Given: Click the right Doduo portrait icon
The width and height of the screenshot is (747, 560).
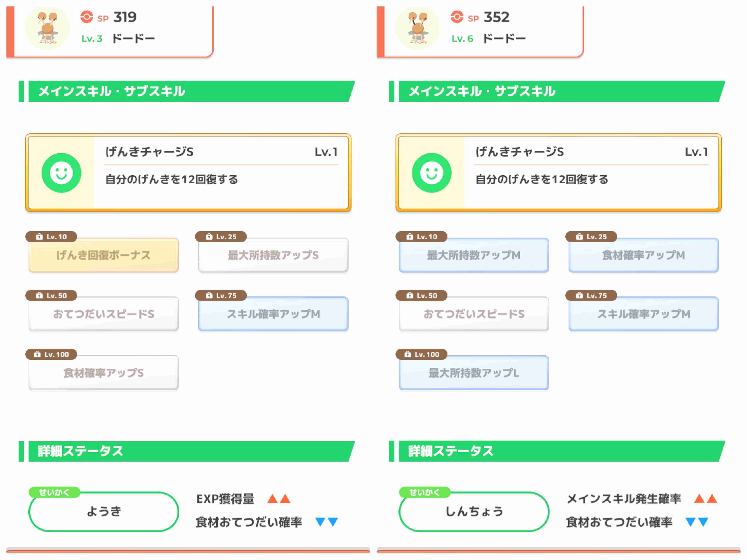Looking at the screenshot, I should 418,28.
